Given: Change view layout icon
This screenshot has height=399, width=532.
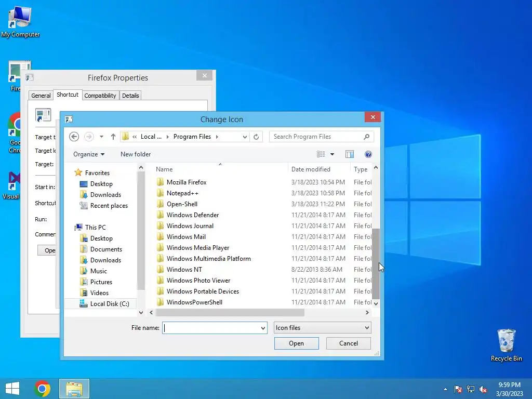Looking at the screenshot, I should pos(321,154).
